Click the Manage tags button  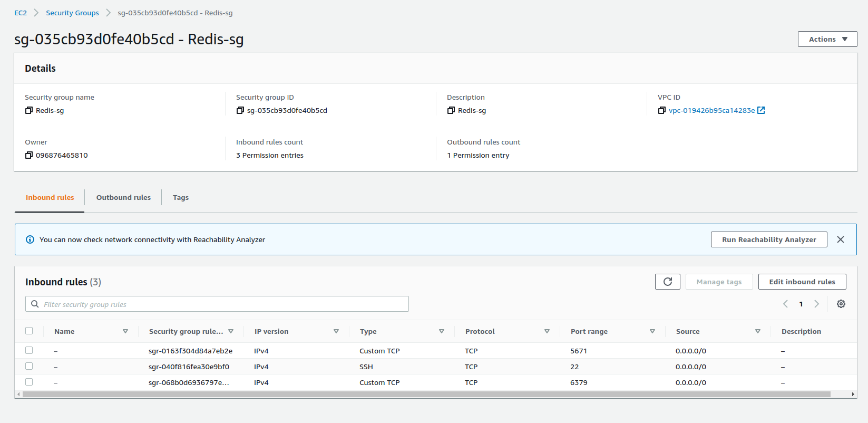coord(719,282)
